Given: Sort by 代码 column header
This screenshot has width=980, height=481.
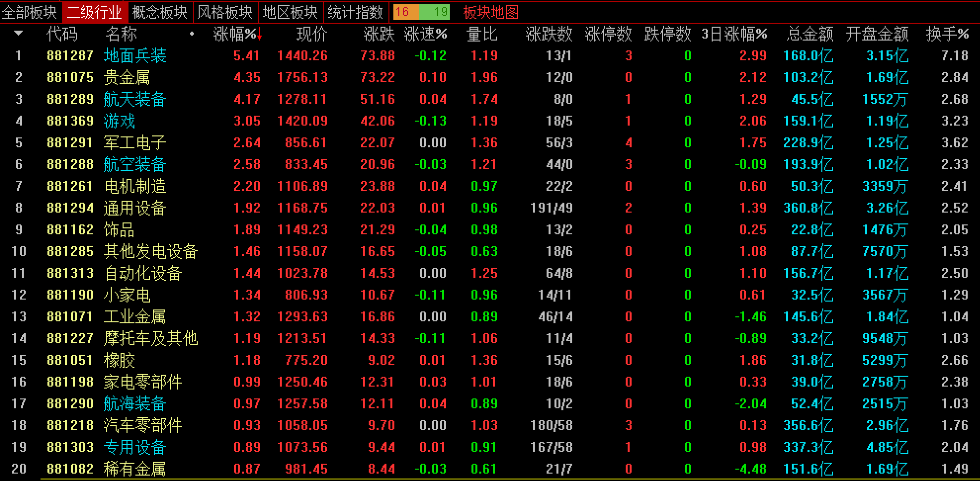Looking at the screenshot, I should [62, 34].
